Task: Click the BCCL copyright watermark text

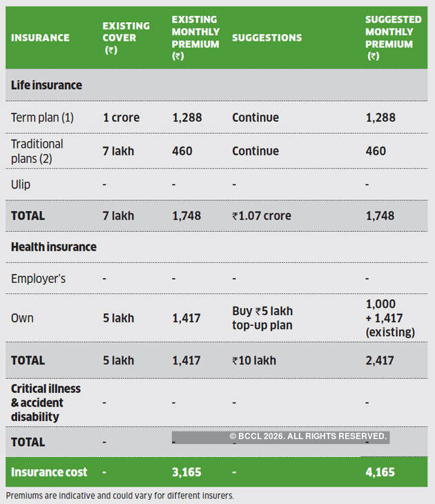Action: (307, 436)
